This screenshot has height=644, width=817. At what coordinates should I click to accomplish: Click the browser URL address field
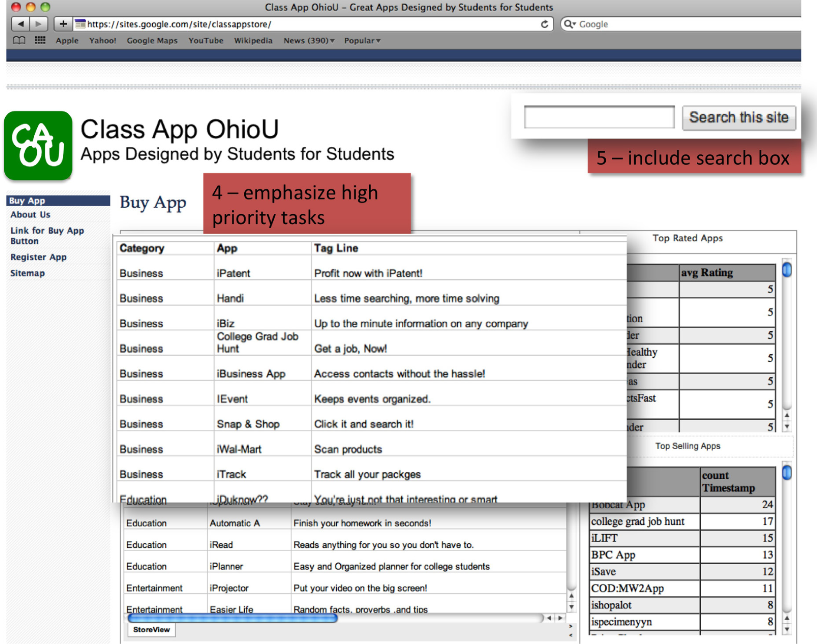312,24
